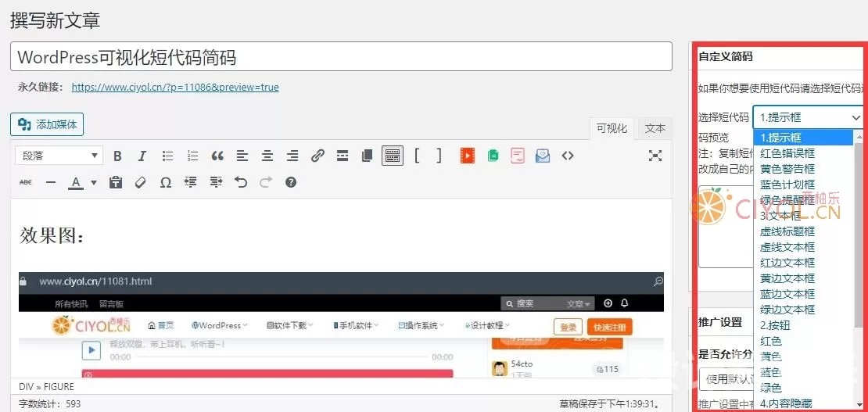Apply italic formatting

(x=142, y=156)
